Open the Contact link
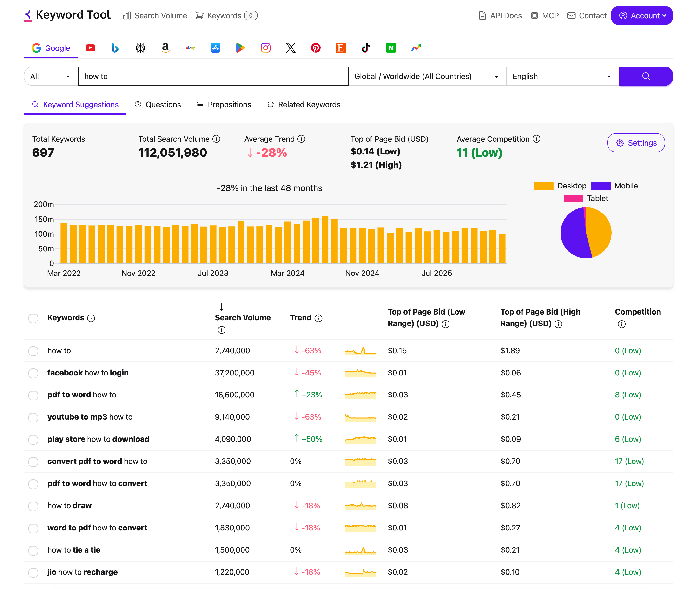 [x=587, y=15]
